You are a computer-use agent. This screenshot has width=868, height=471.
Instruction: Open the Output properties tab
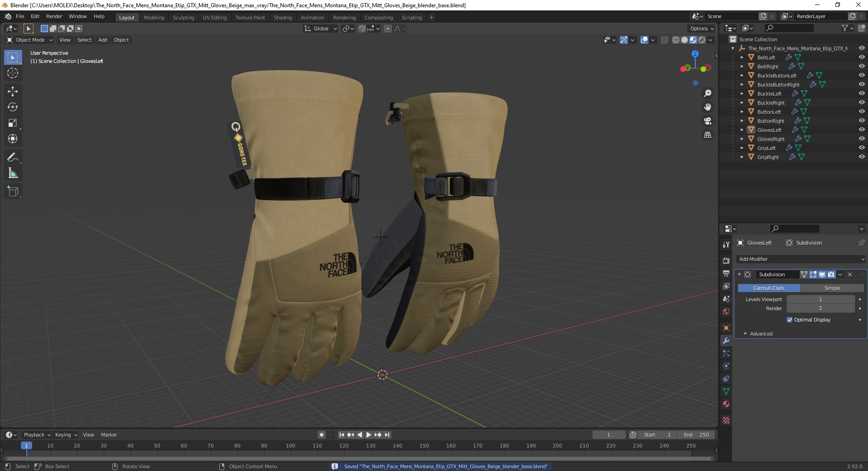click(x=726, y=274)
